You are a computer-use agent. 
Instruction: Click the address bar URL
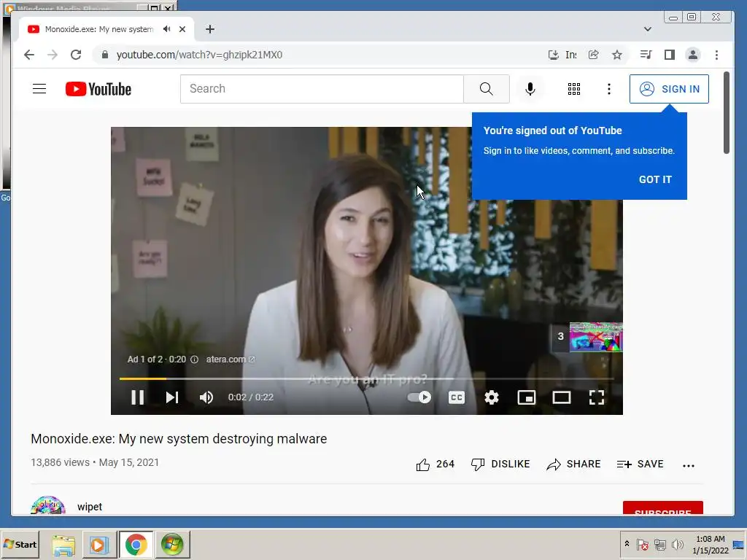coord(199,55)
